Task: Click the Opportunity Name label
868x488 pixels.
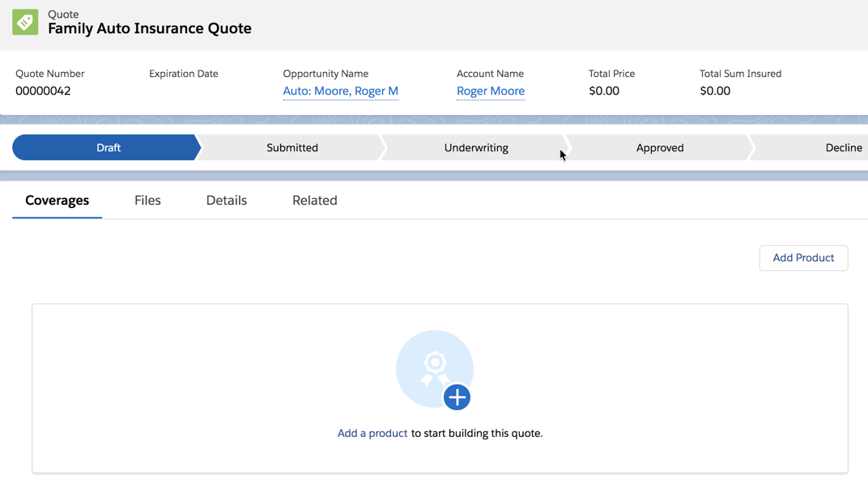Action: tap(325, 74)
